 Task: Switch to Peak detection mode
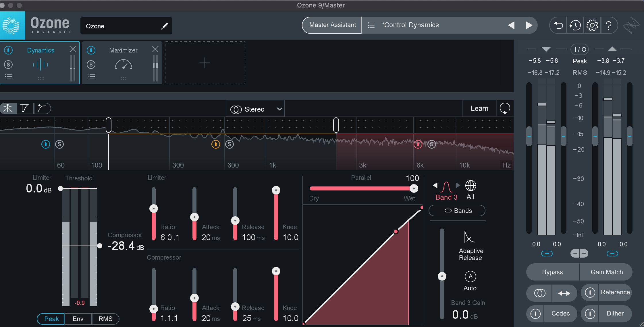[x=51, y=319]
